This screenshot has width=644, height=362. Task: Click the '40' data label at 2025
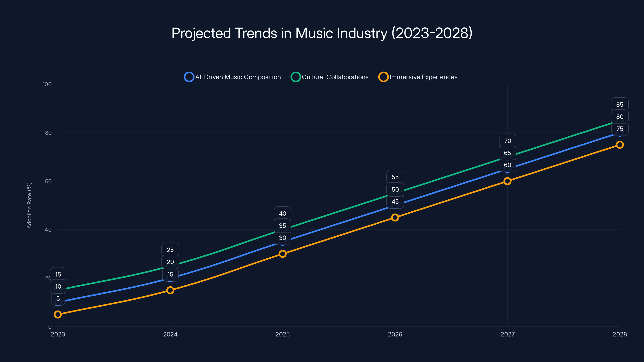(283, 214)
